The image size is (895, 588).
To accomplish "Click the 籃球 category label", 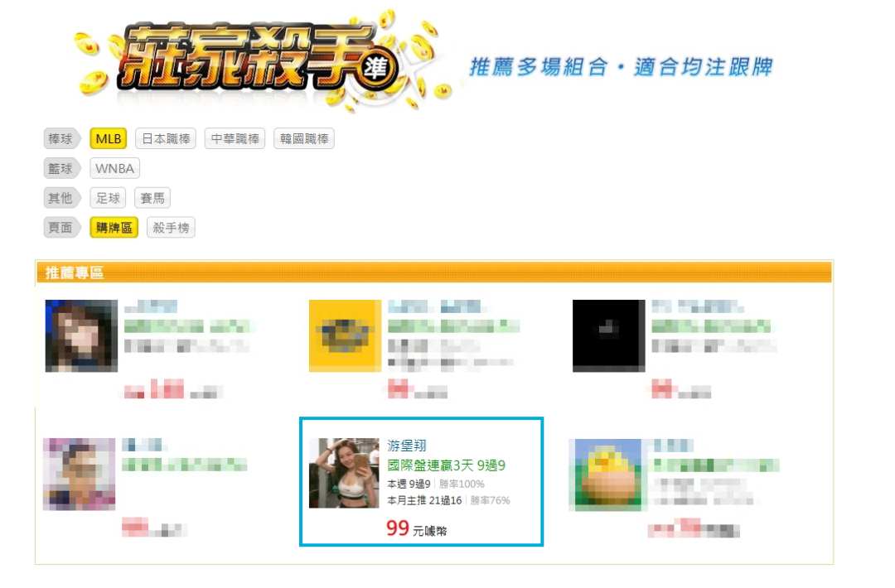I will (60, 168).
